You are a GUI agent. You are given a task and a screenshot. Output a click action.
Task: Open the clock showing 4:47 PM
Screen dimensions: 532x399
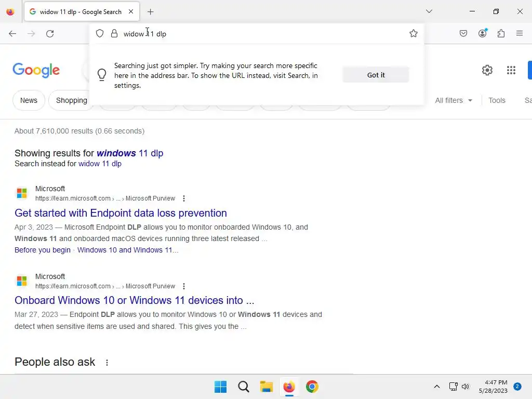[x=493, y=387]
